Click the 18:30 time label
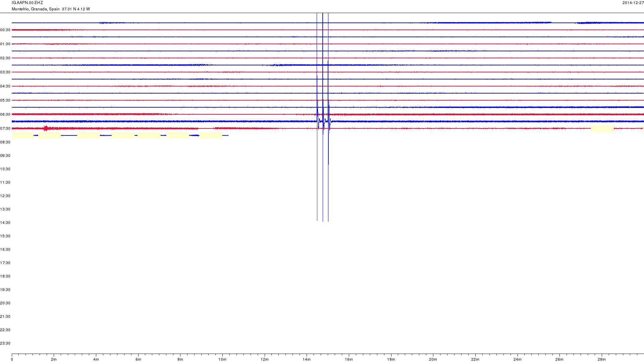644x362 pixels. click(x=5, y=276)
